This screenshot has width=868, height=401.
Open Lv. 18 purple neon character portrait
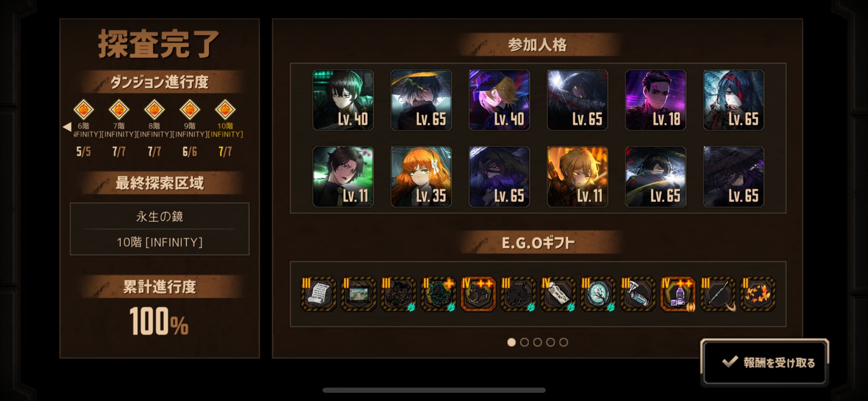(x=655, y=100)
